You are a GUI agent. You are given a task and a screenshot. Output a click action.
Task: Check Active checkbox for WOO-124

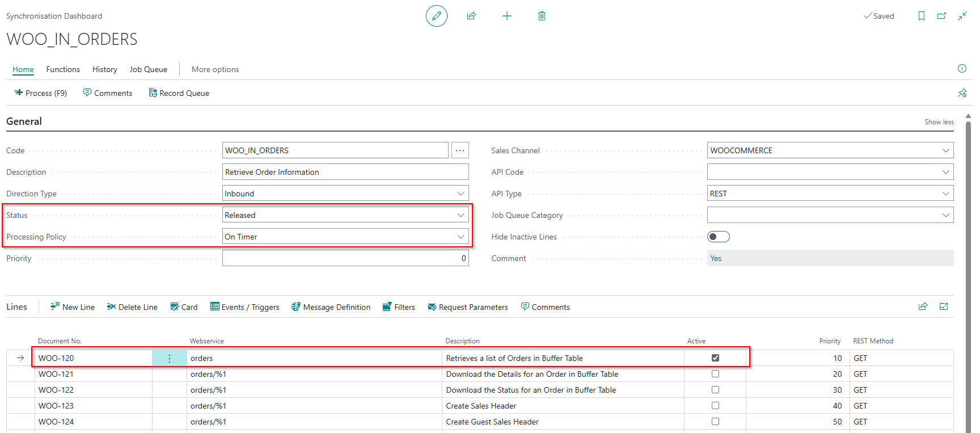pyautogui.click(x=715, y=421)
